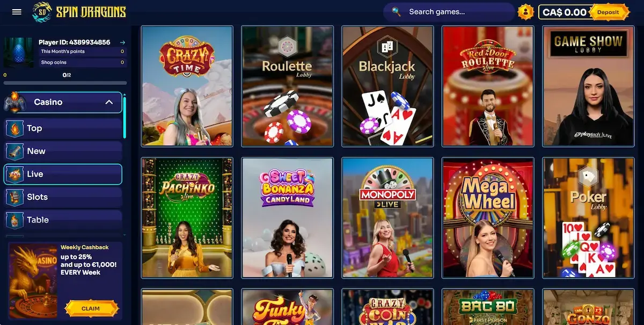Click the magnifier icon in search bar
The height and width of the screenshot is (325, 644).
(x=396, y=11)
